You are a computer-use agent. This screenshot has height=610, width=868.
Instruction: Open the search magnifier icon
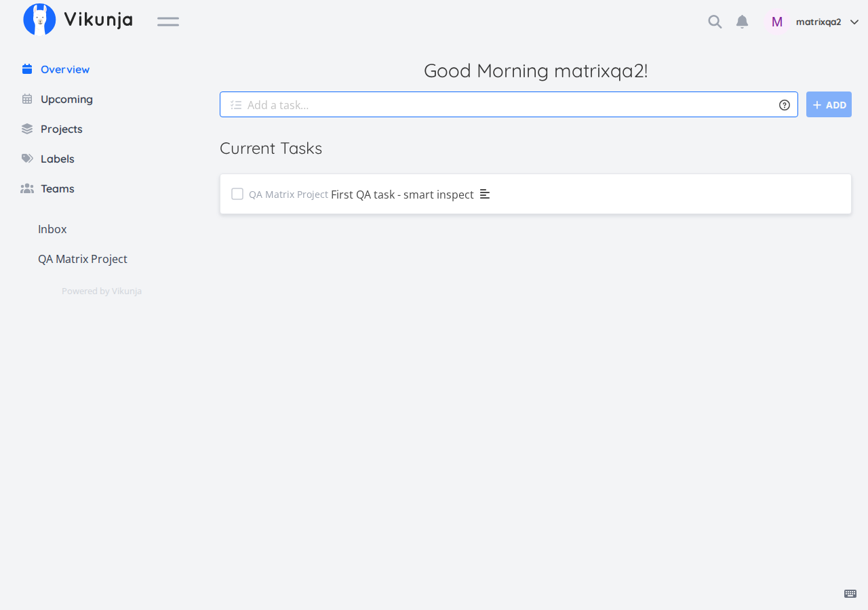(715, 22)
